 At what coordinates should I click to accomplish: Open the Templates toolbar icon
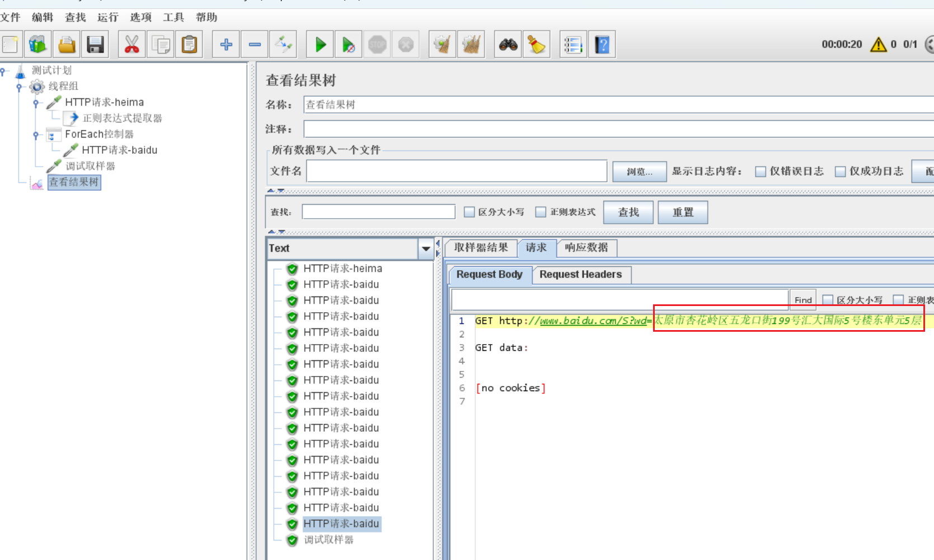click(37, 44)
